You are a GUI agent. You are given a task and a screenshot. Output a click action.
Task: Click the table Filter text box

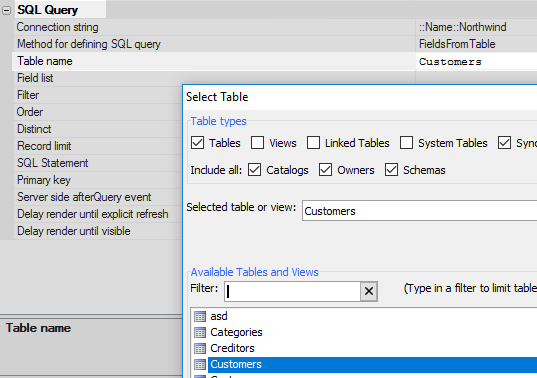(292, 291)
